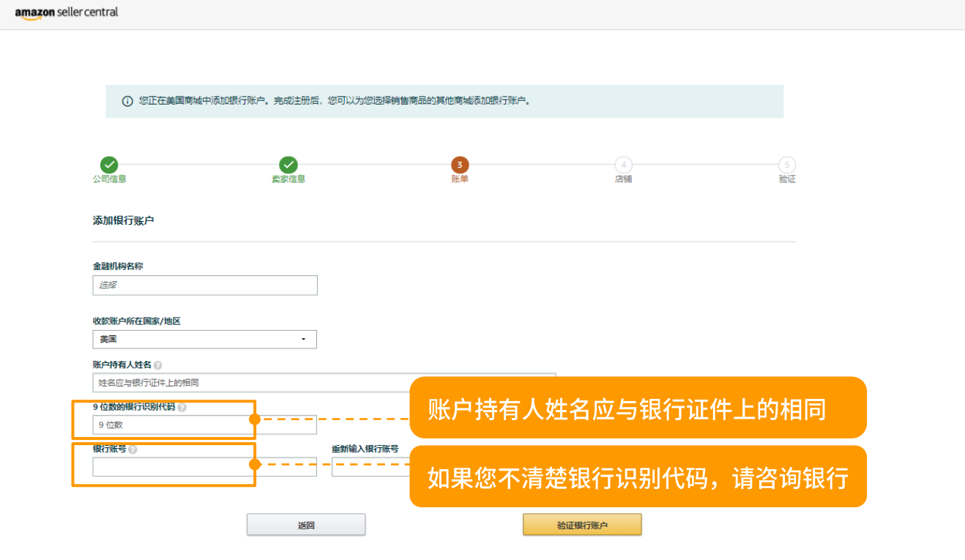The width and height of the screenshot is (965, 560).
Task: Open help icon beside 9位数的银行识别代码
Action: point(182,407)
